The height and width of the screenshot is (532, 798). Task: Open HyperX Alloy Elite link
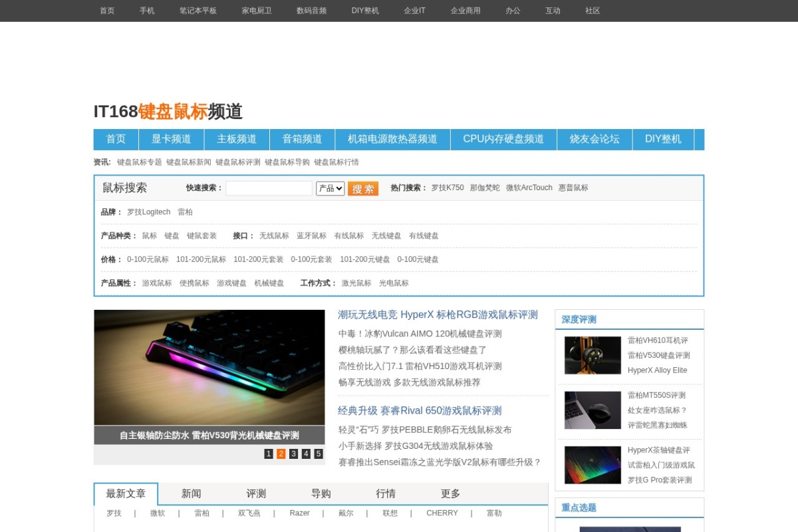(657, 370)
